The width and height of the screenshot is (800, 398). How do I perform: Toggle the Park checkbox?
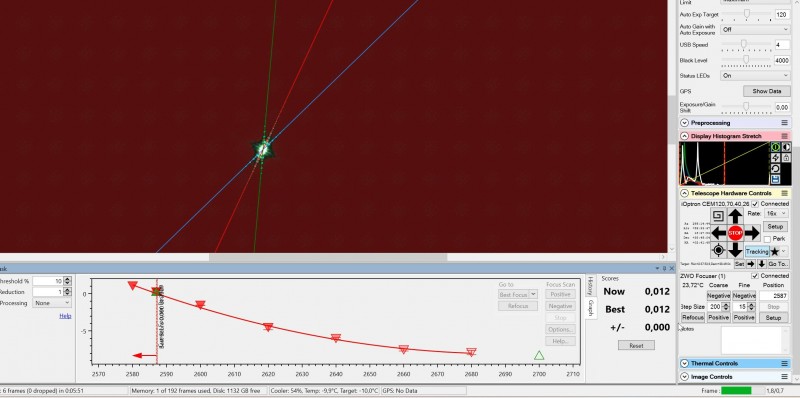point(767,239)
